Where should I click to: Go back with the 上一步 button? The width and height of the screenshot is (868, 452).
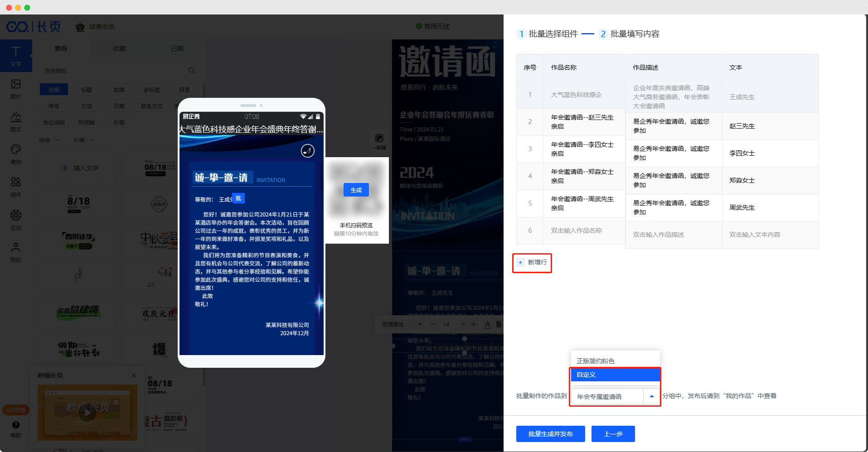point(613,434)
